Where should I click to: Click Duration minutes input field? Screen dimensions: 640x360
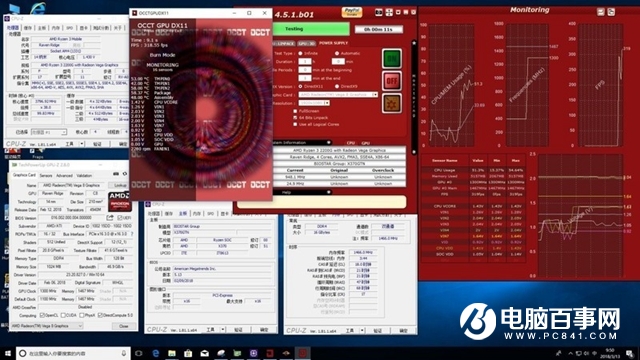coord(338,62)
